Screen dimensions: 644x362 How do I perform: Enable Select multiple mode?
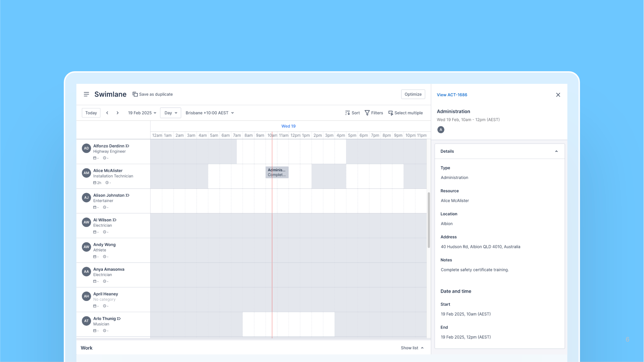[x=406, y=113]
